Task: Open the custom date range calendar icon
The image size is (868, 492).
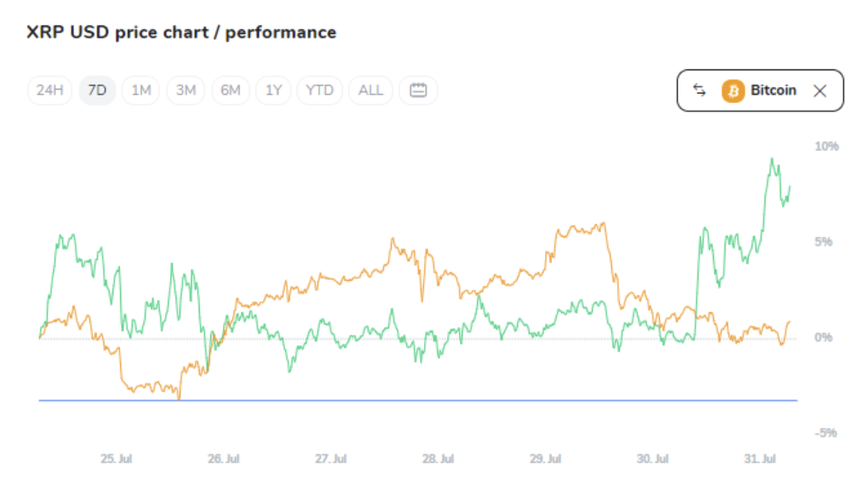Action: click(418, 90)
